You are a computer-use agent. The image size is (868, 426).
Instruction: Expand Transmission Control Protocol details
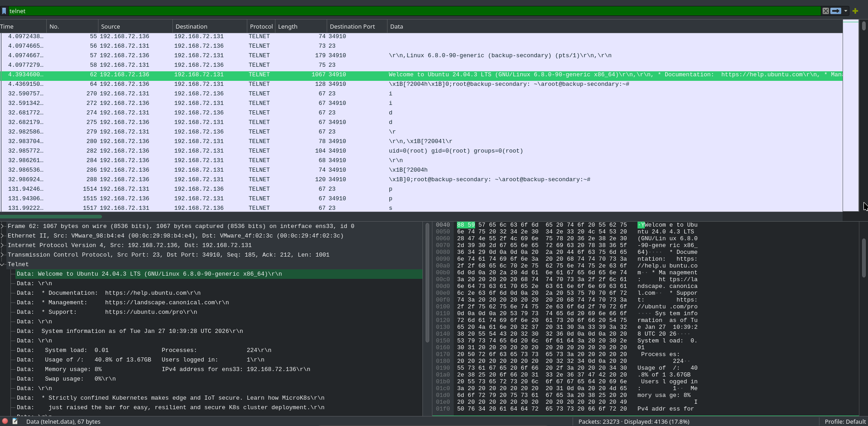click(3, 254)
